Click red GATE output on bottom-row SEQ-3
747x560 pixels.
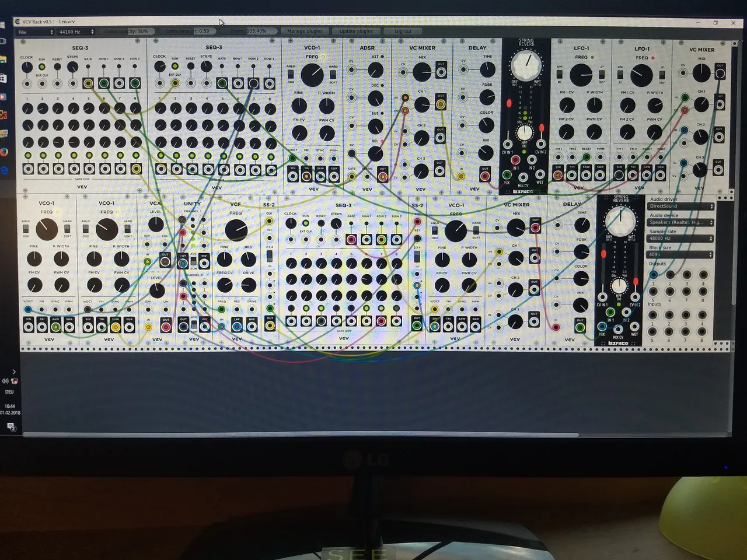(x=351, y=240)
